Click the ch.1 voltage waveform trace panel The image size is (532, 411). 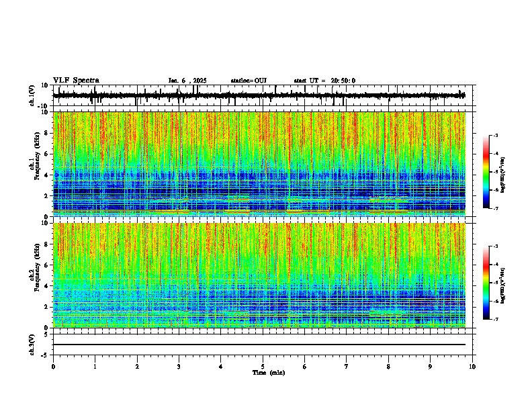(264, 95)
